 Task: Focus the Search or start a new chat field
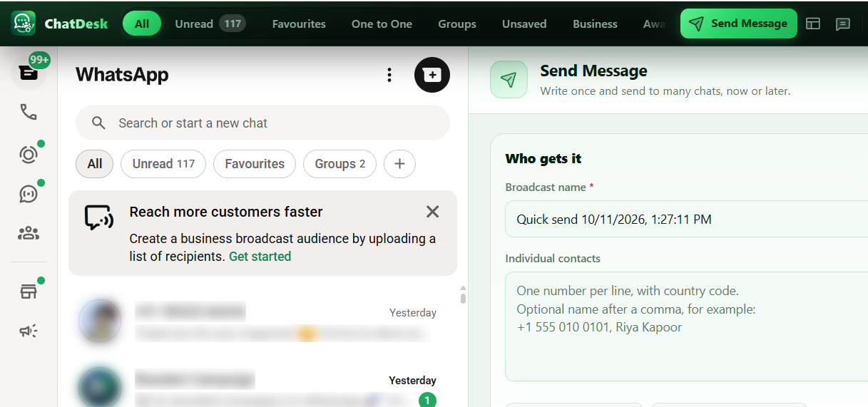point(262,123)
